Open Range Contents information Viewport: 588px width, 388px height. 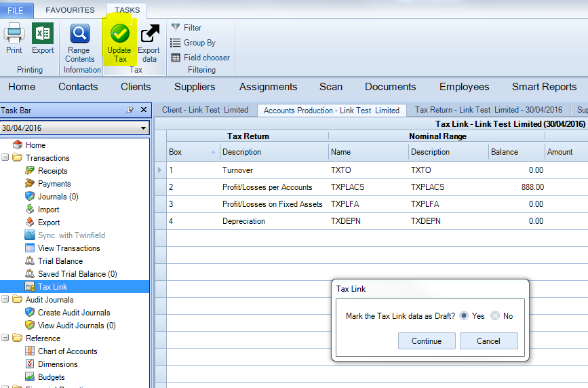coord(80,34)
